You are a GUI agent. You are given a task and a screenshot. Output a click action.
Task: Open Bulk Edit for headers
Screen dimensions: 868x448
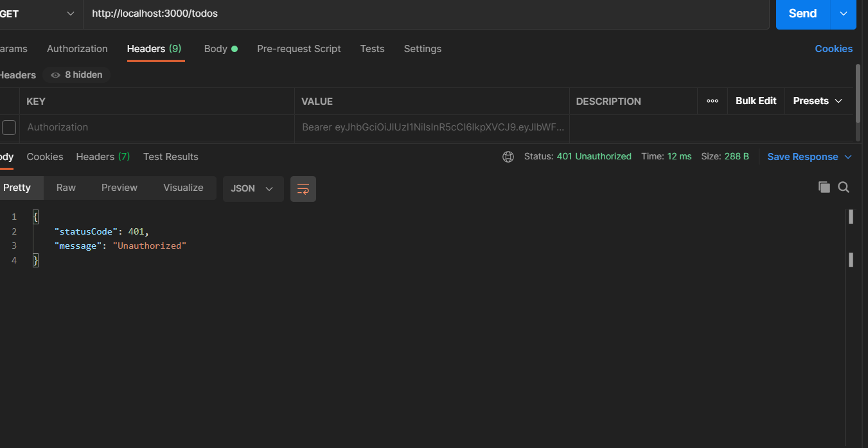point(756,100)
